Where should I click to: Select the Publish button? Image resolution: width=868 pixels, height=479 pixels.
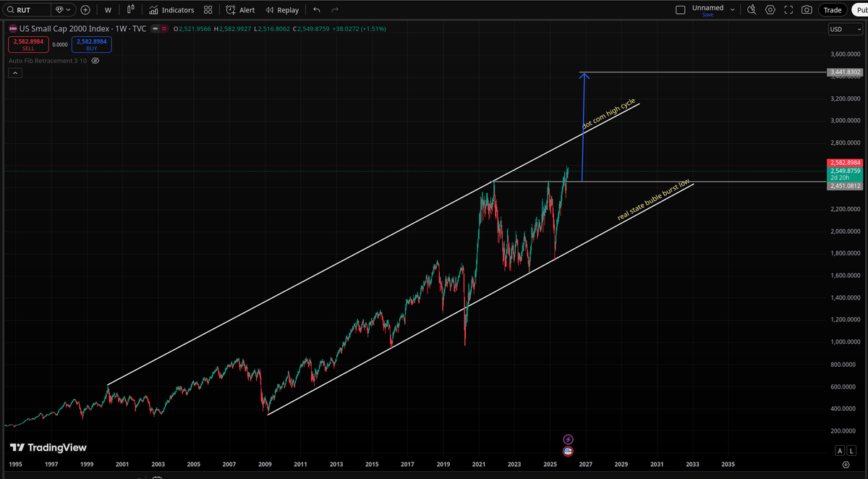tap(859, 10)
